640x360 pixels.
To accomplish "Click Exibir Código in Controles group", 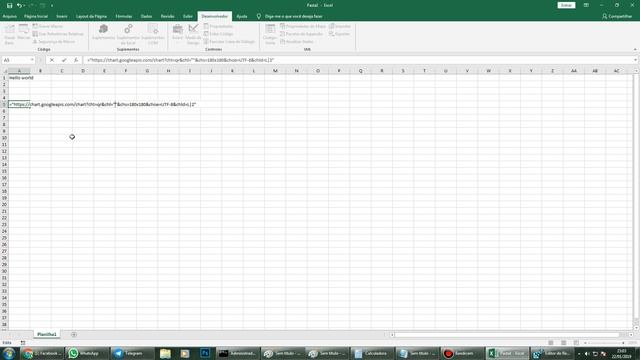I will [218, 34].
